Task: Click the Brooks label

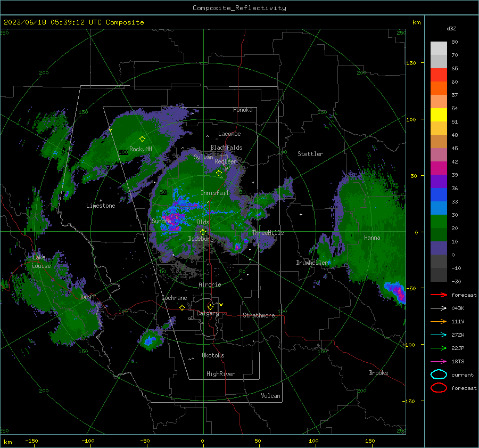Action: (378, 373)
